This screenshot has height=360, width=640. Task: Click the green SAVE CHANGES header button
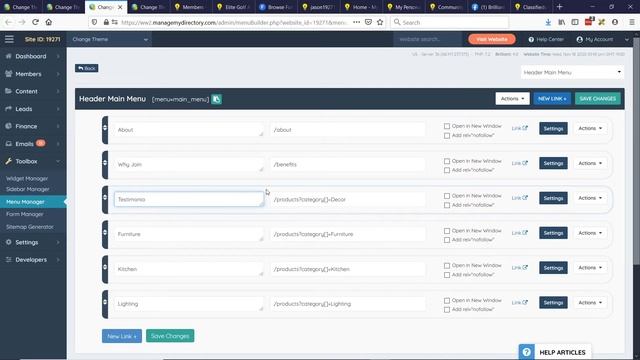598,98
